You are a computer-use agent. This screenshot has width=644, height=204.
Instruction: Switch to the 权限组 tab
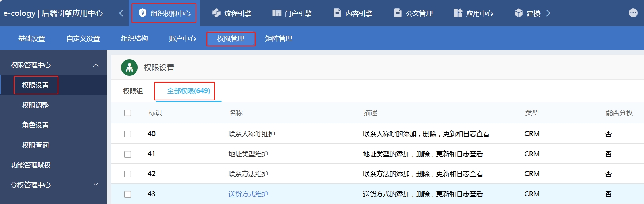point(133,91)
